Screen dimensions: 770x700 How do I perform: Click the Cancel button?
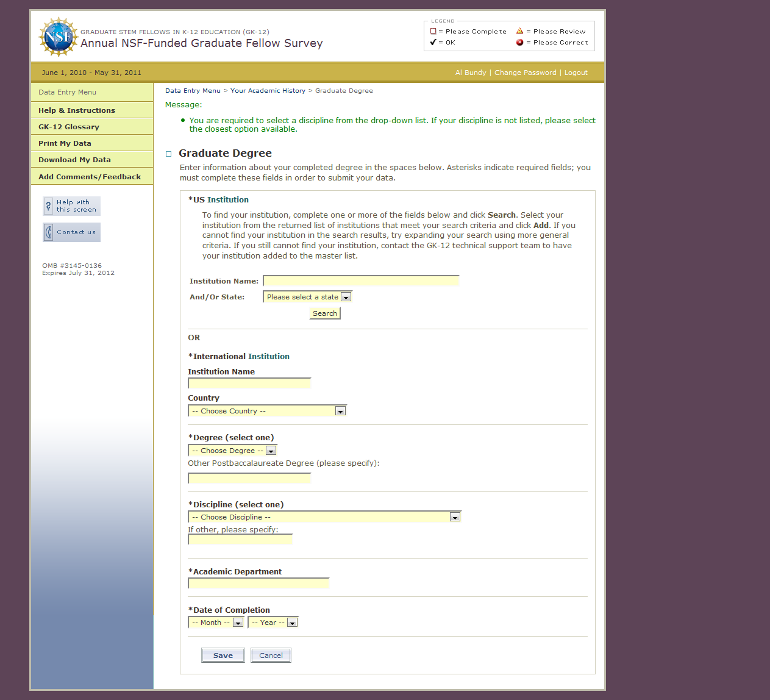click(x=271, y=655)
